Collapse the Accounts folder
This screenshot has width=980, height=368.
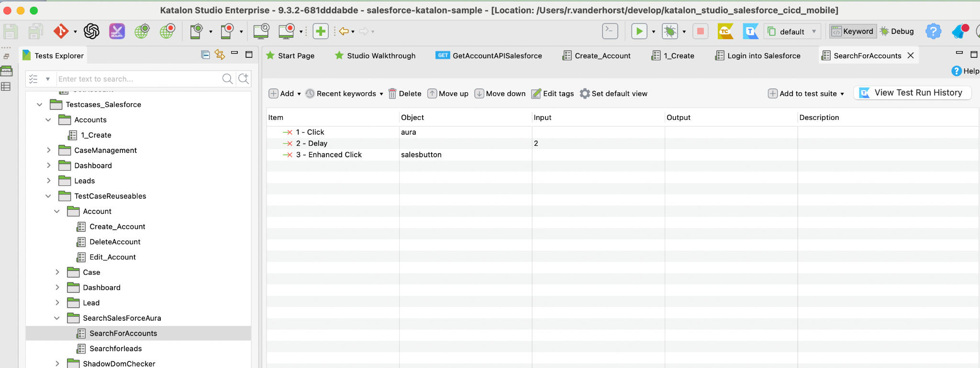(x=48, y=120)
